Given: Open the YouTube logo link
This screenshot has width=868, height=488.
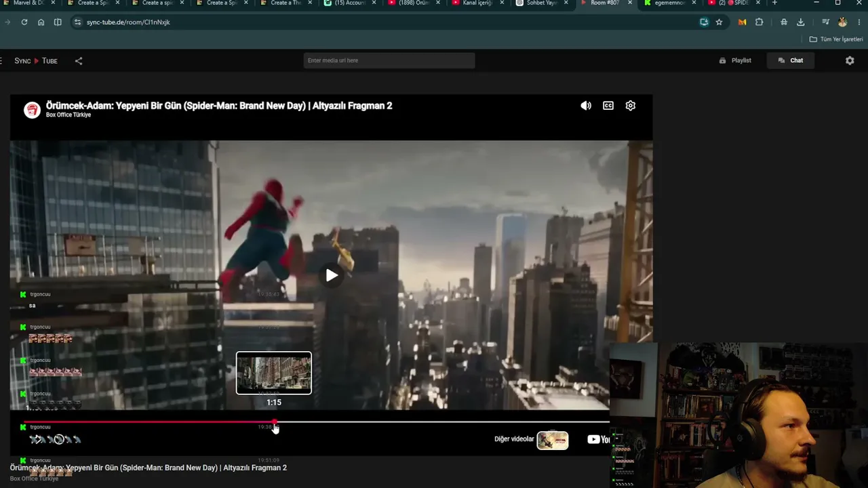Looking at the screenshot, I should coord(598,439).
